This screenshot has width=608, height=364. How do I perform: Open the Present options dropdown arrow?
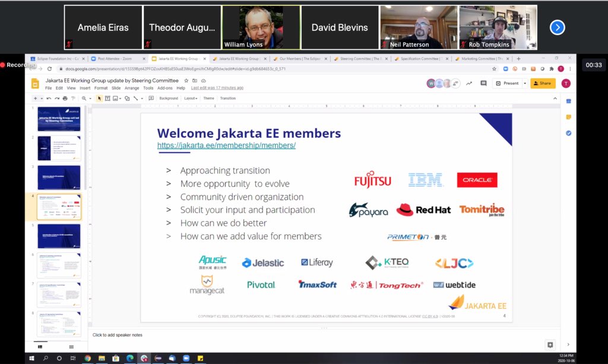(525, 83)
